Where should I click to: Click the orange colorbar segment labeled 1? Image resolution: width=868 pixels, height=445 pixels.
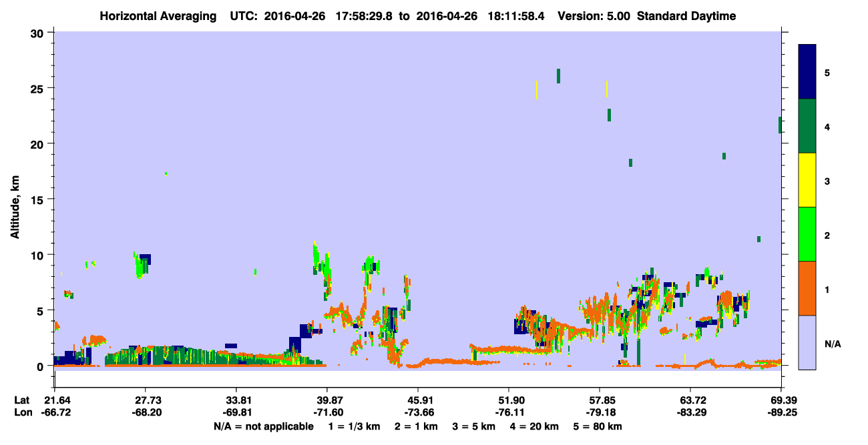click(807, 288)
